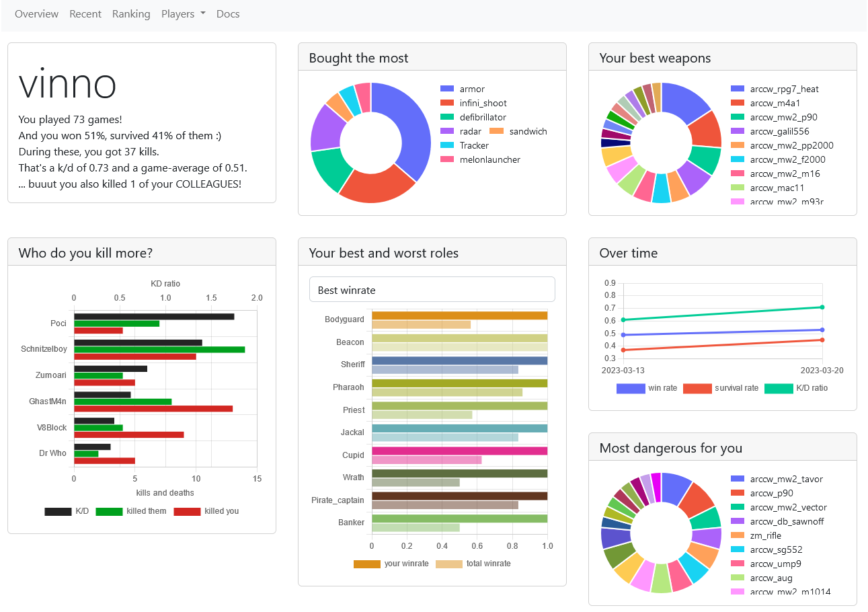Toggle zm_rifle legend entry

pos(756,536)
